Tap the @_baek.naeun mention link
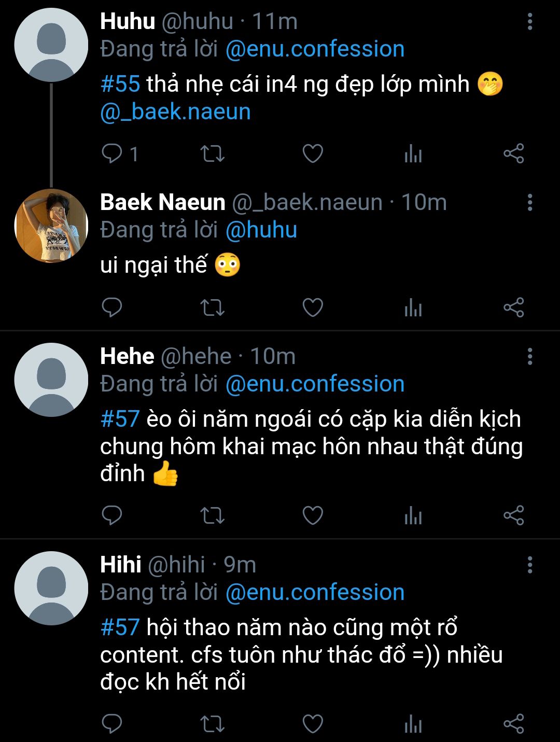The width and height of the screenshot is (560, 742). pyautogui.click(x=175, y=112)
